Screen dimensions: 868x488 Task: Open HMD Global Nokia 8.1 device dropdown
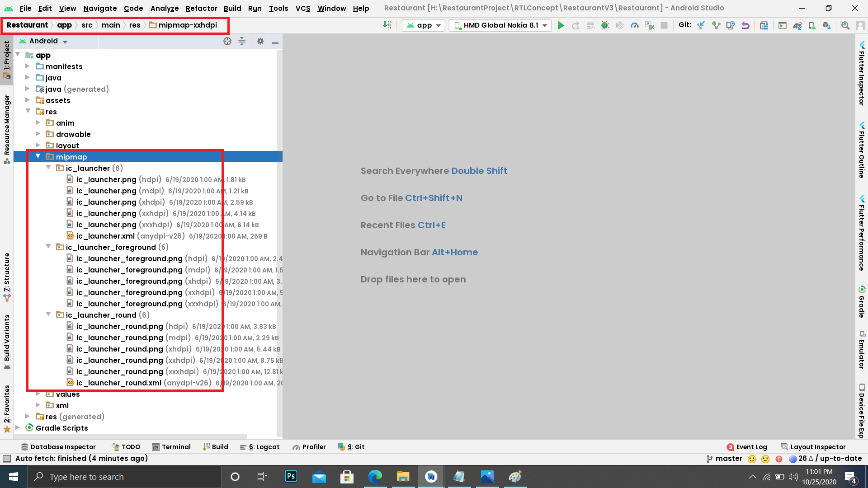(x=500, y=25)
